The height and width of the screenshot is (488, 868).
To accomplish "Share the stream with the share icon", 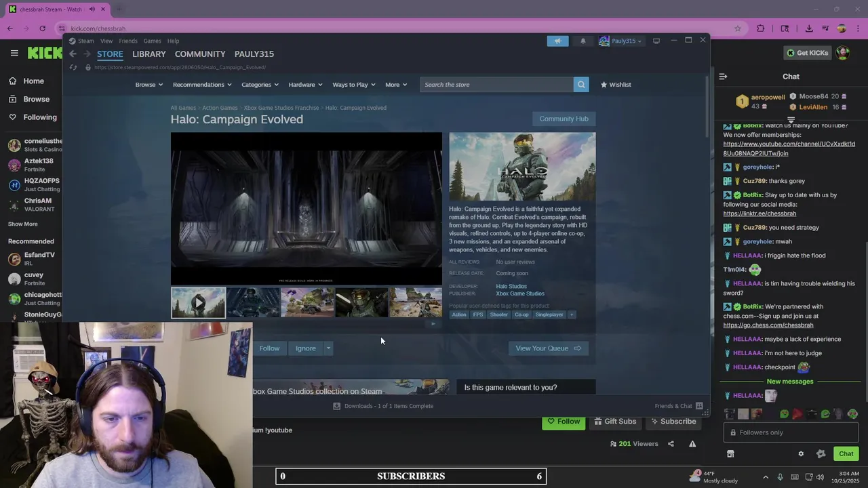I will point(671,444).
